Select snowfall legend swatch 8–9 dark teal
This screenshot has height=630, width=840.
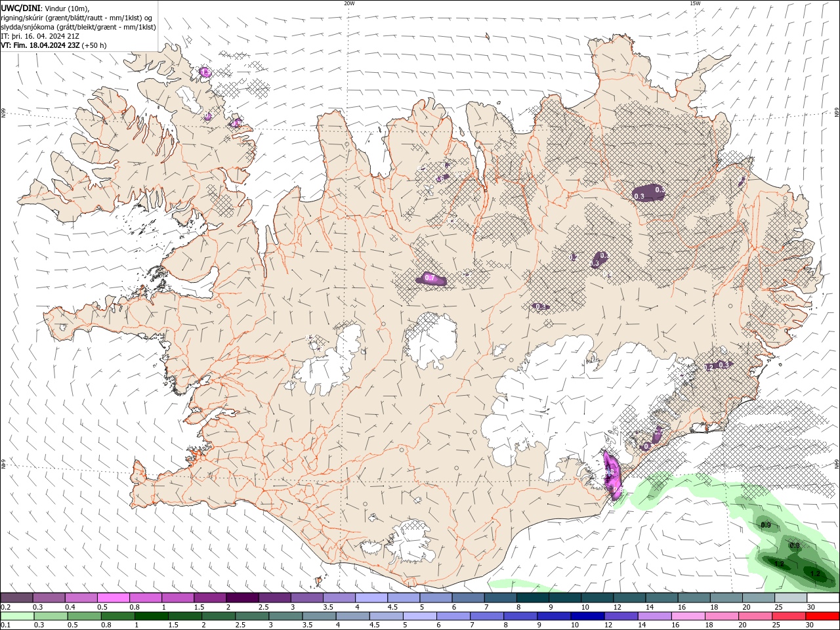click(x=532, y=598)
